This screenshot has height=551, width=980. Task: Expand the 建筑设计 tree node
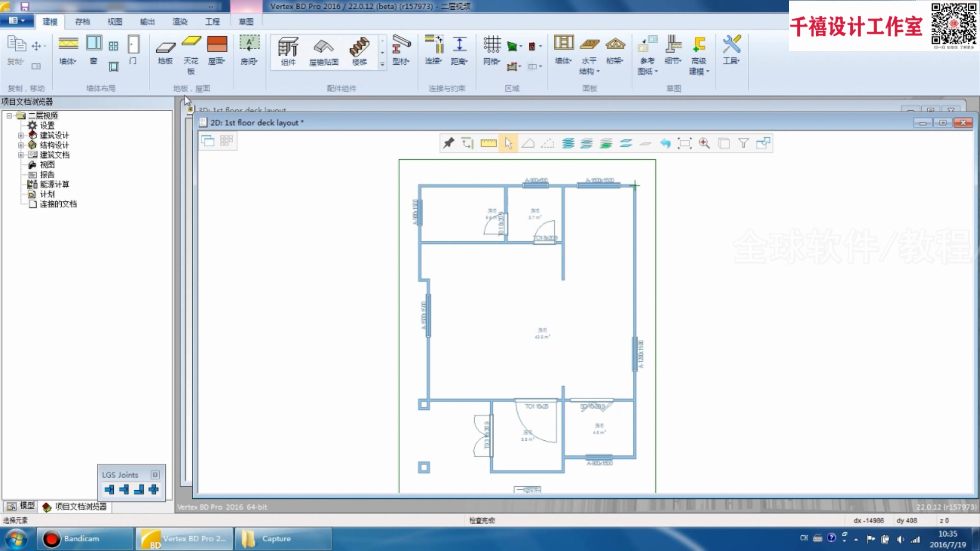coord(21,135)
